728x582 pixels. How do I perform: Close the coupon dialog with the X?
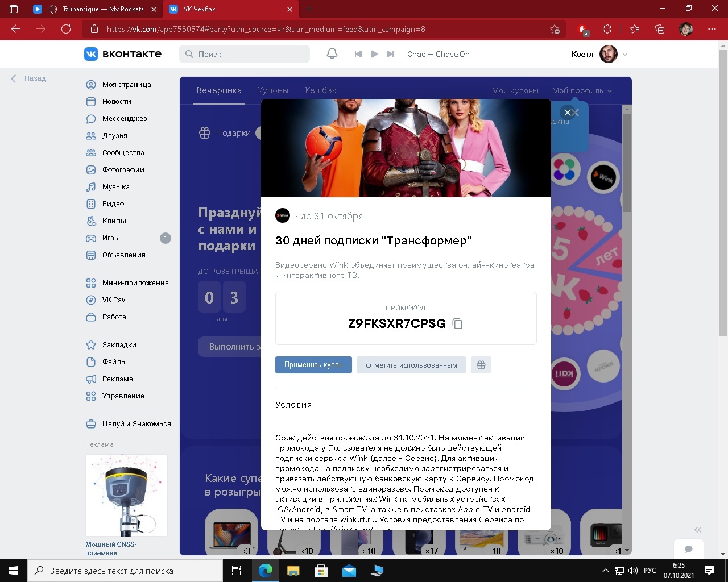click(x=567, y=113)
